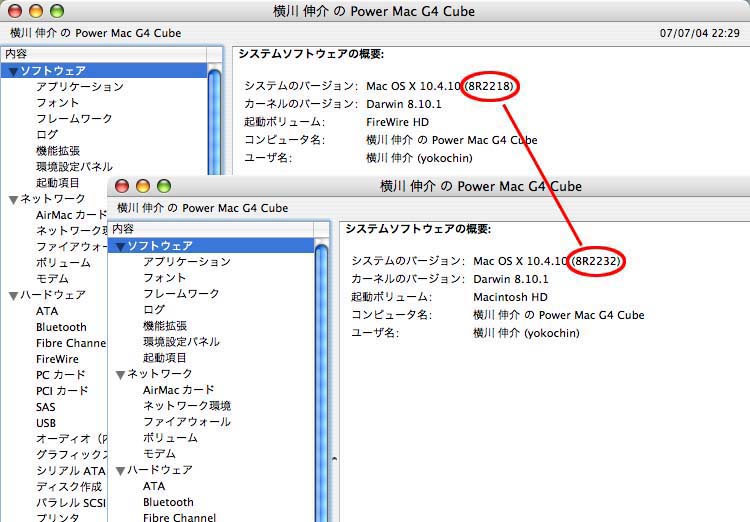Screen dimensions: 750x522
Task: Collapse ネットワーク triangle in front window
Action: coord(121,375)
